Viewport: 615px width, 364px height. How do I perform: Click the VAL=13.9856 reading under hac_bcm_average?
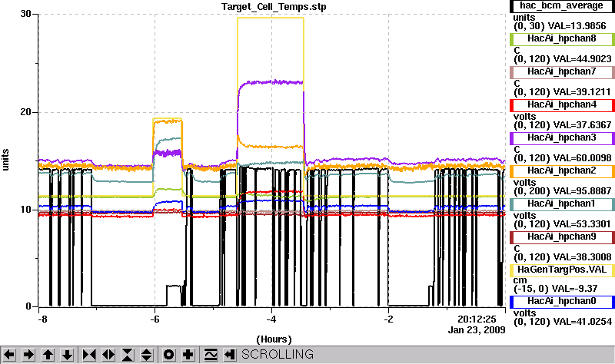[577, 26]
